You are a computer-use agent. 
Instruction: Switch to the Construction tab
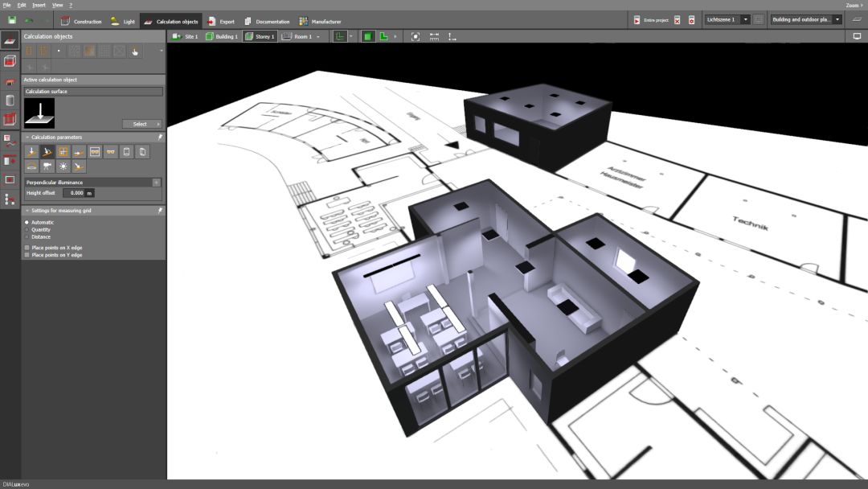tap(81, 21)
